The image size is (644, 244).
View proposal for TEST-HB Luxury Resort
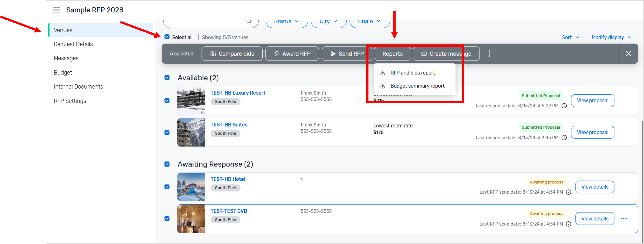[x=593, y=100]
